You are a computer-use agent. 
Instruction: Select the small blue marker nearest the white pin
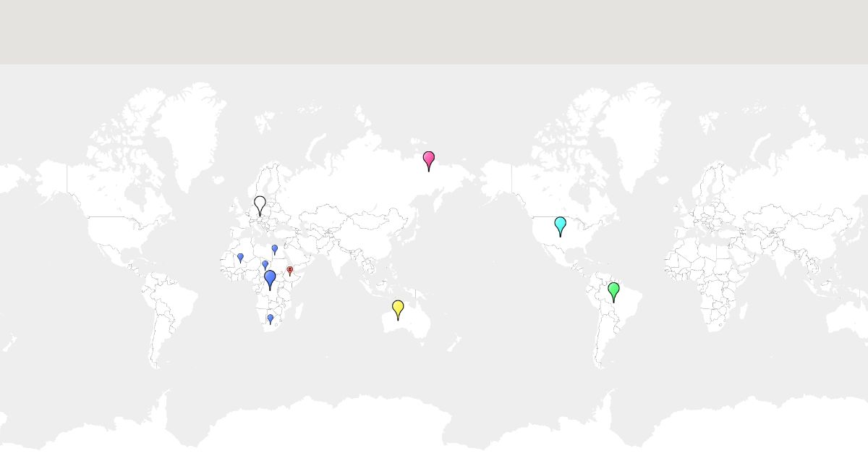coord(274,249)
